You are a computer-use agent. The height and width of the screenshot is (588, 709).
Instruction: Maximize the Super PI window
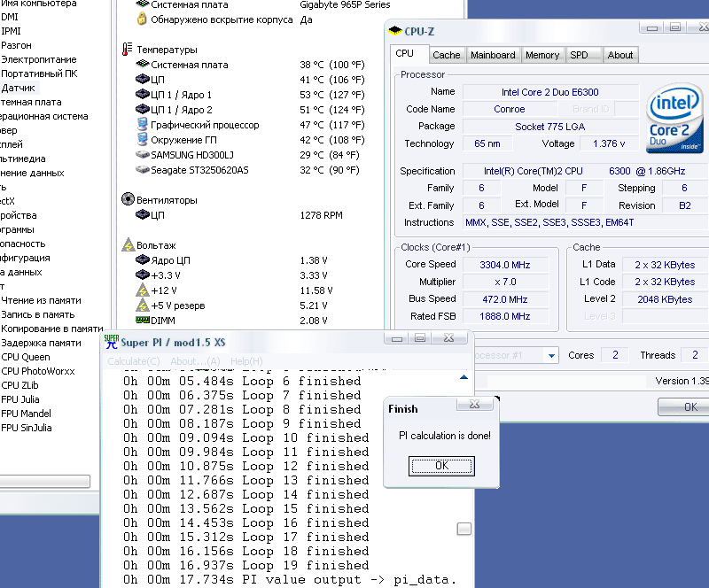(420, 338)
